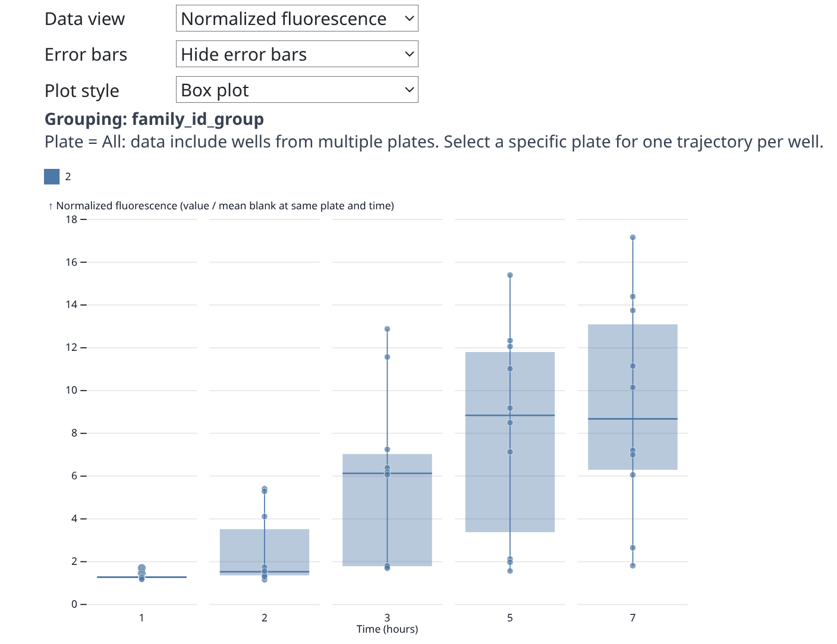The height and width of the screenshot is (644, 837).
Task: Click the box at time 3 hours
Action: point(363,517)
